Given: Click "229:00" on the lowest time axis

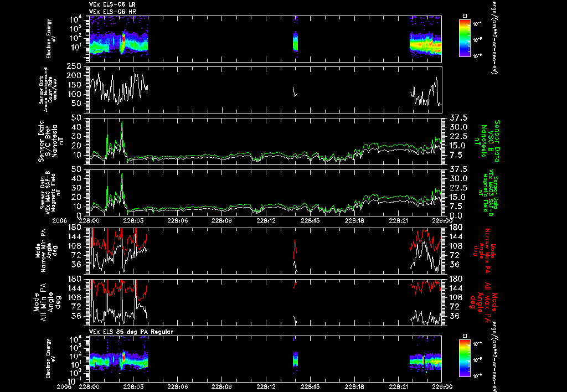Looking at the screenshot, I should [442, 386].
